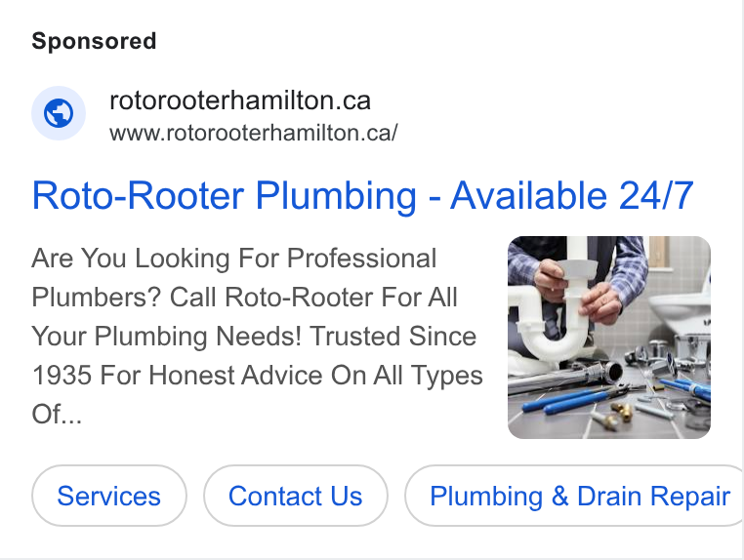Click the plumber photo thumbnail
The image size is (744, 560).
pos(608,338)
